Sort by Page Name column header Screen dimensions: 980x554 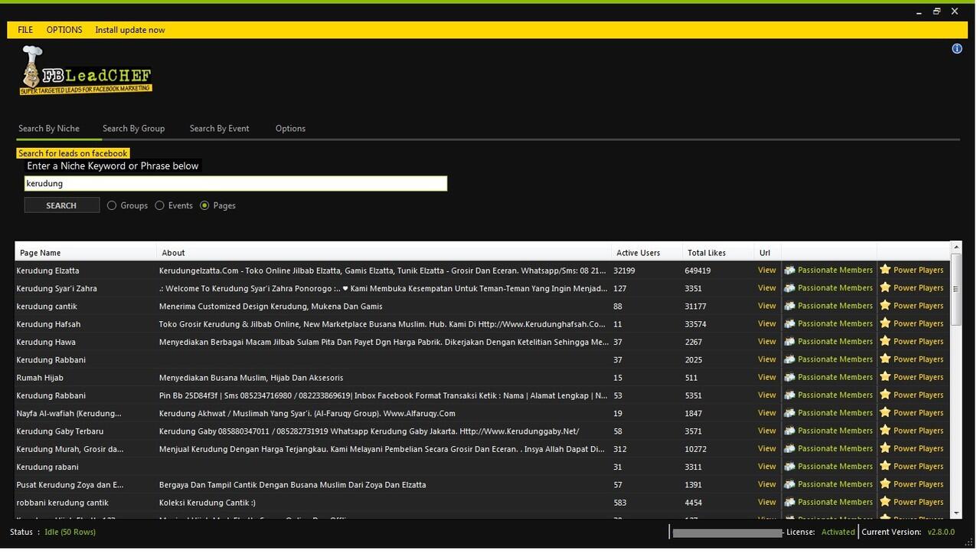[x=86, y=252]
